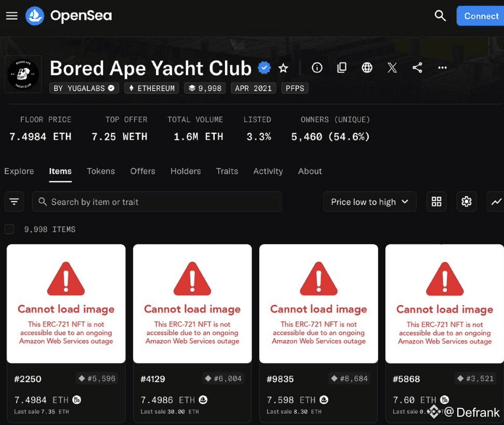Image resolution: width=504 pixels, height=425 pixels.
Task: Click the 9,998 supply tag
Action: [x=205, y=88]
